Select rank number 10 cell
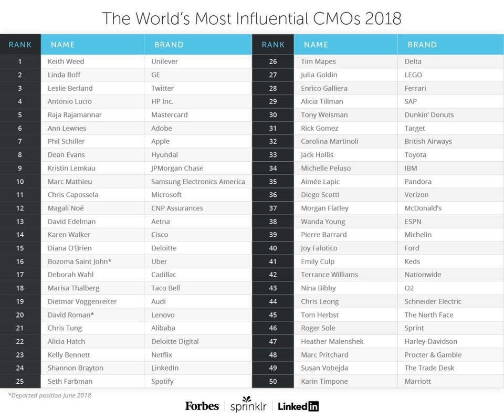 pyautogui.click(x=20, y=182)
